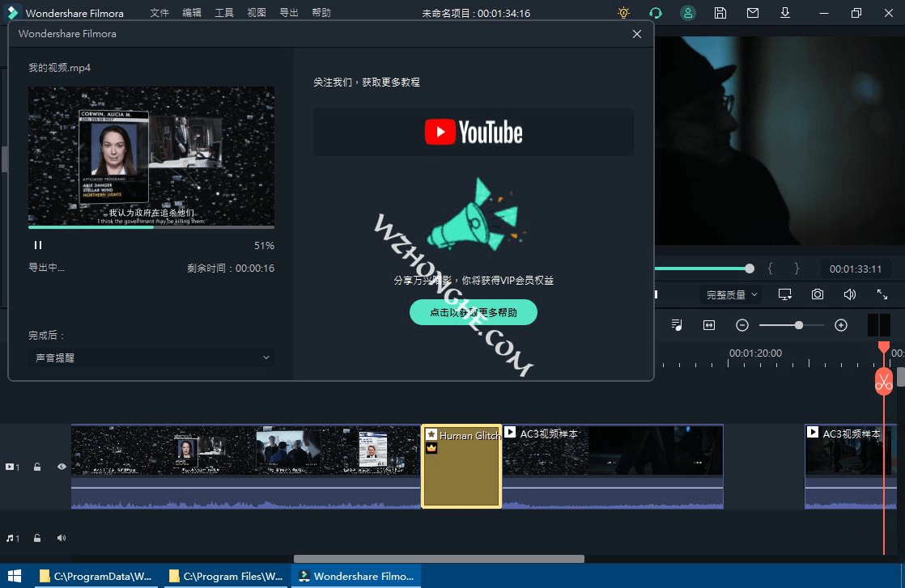Zoom in the timeline with plus icon

pyautogui.click(x=840, y=324)
